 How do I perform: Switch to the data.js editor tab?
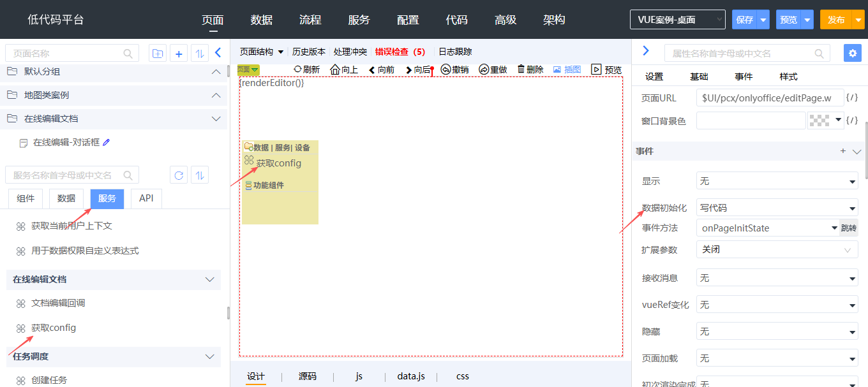click(410, 376)
